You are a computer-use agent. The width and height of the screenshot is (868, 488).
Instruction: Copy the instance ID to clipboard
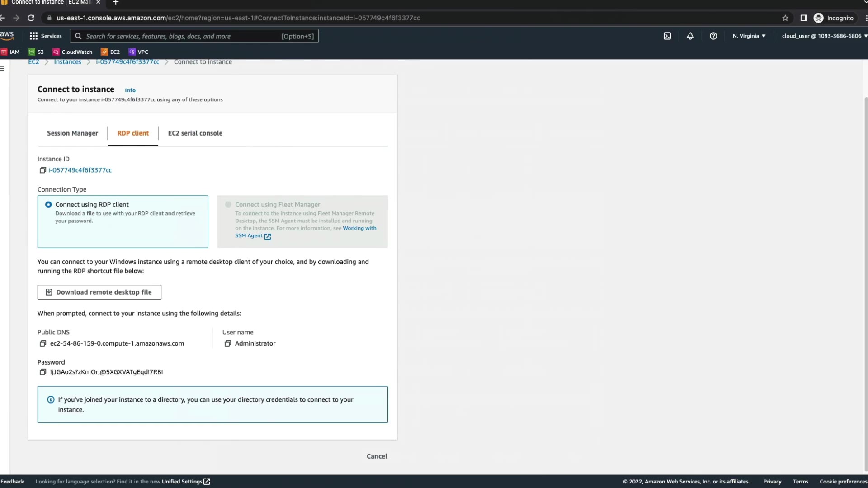43,170
